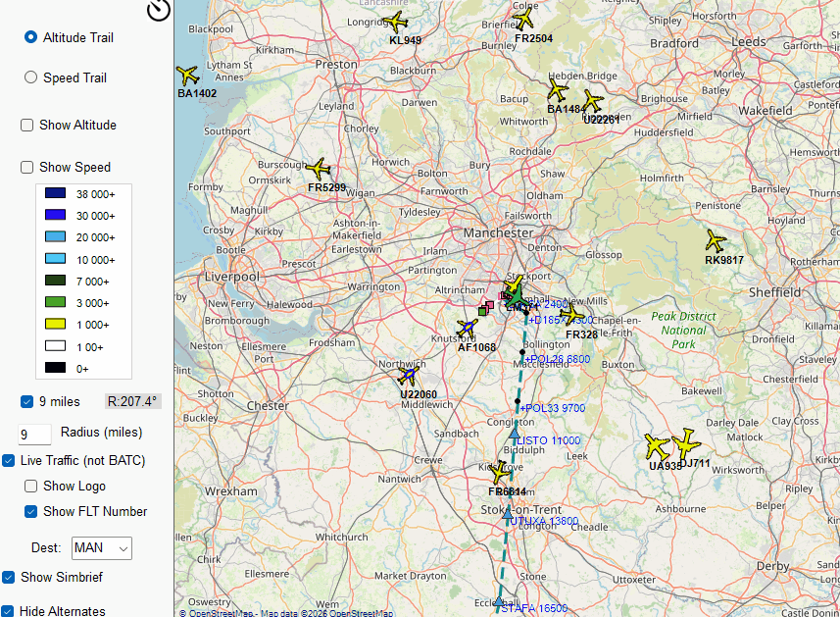
Task: Click the KL949 aircraft icon
Action: tap(396, 23)
